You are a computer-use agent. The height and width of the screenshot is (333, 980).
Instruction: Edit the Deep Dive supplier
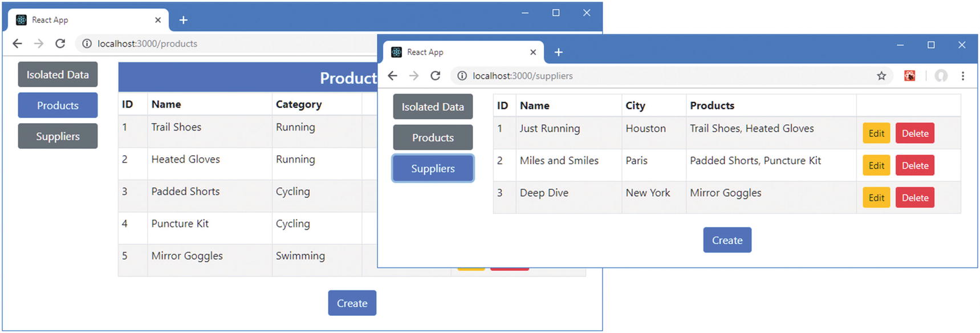876,198
